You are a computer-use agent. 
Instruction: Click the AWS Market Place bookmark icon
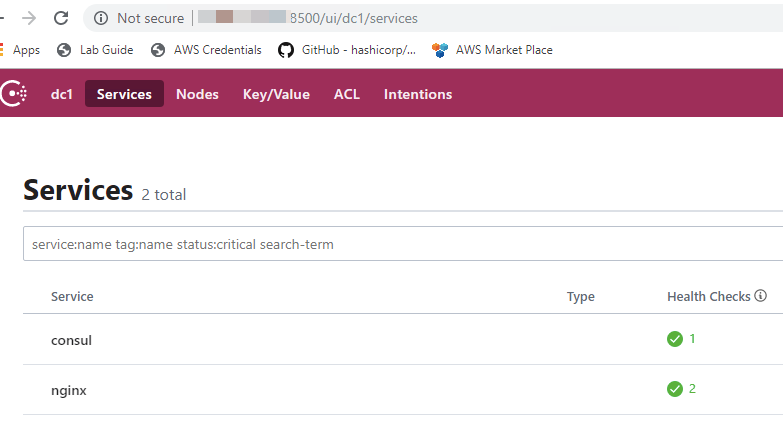coord(440,50)
